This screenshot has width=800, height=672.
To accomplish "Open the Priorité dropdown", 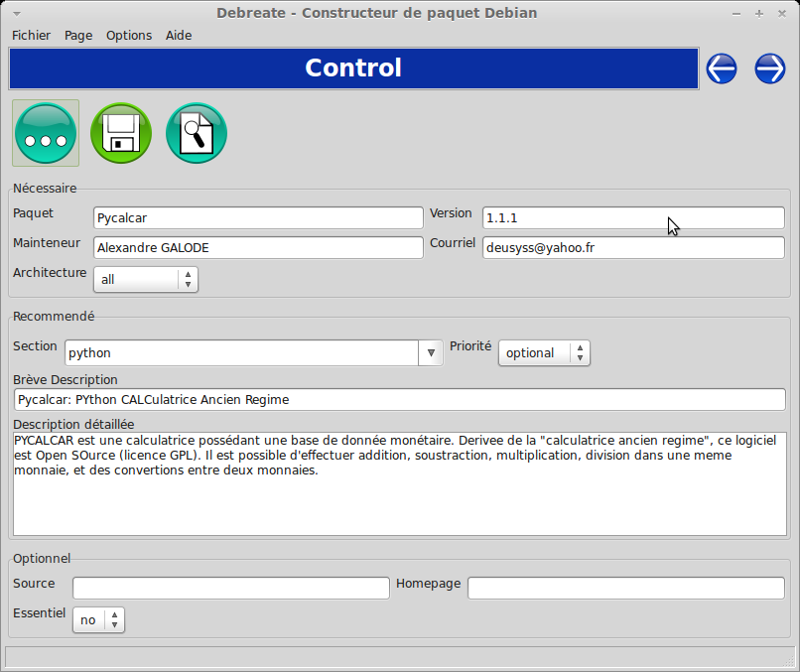I will (544, 352).
